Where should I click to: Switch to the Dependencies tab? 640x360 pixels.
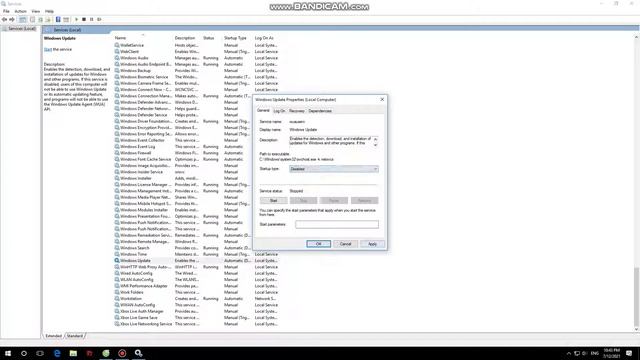(320, 111)
